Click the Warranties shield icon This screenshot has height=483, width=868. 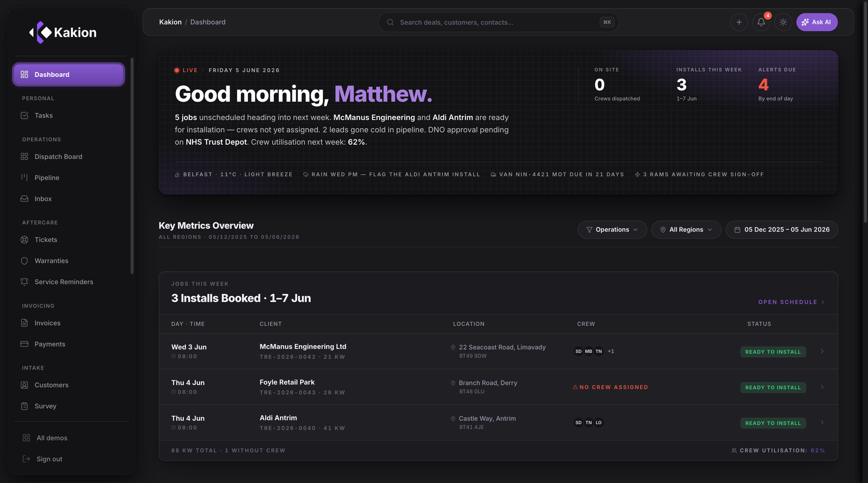coord(24,261)
